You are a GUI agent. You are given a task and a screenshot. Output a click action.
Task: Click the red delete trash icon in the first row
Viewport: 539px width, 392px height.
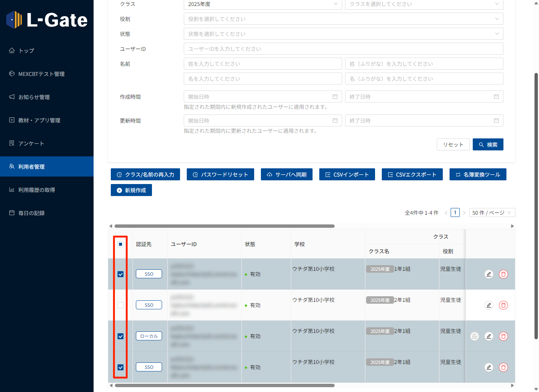pos(503,274)
